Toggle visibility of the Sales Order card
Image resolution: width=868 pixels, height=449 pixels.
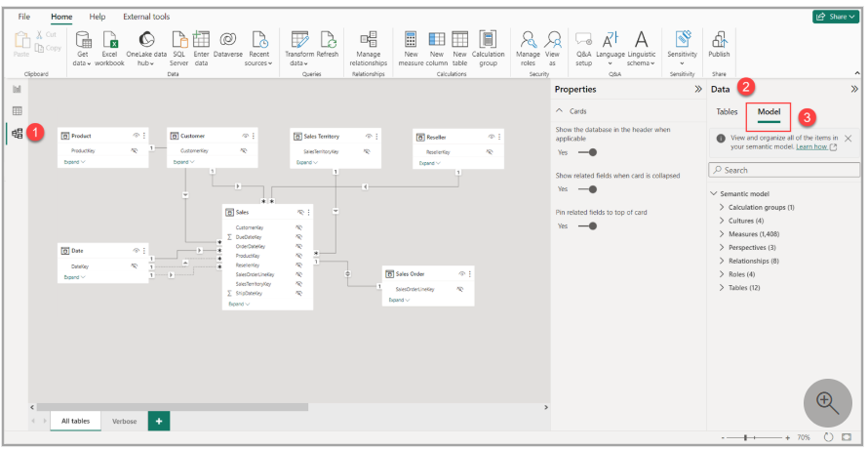tap(462, 273)
